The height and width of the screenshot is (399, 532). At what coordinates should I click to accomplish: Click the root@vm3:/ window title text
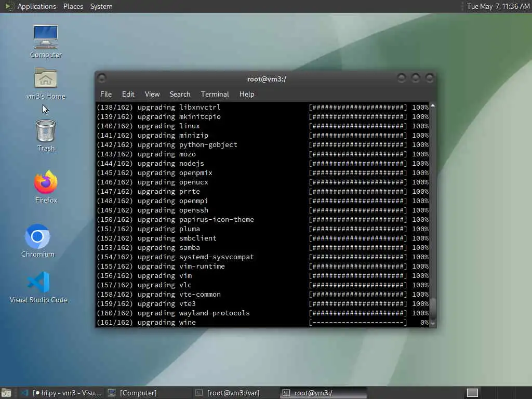coord(267,79)
